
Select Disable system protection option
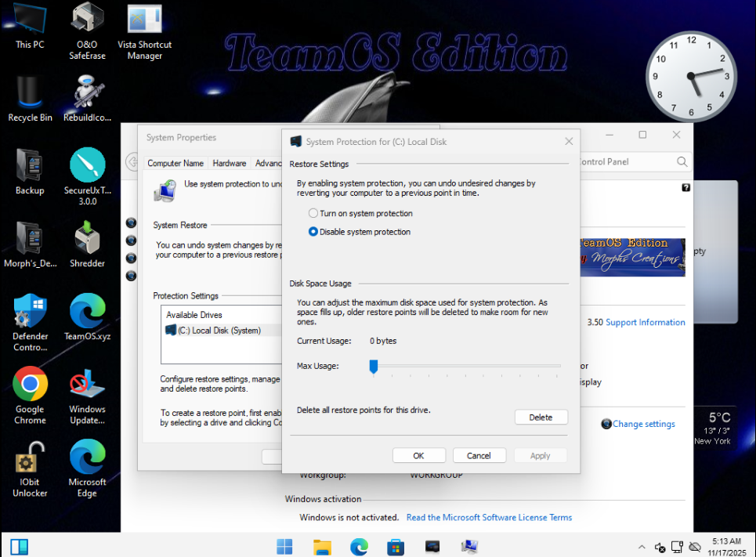(313, 232)
